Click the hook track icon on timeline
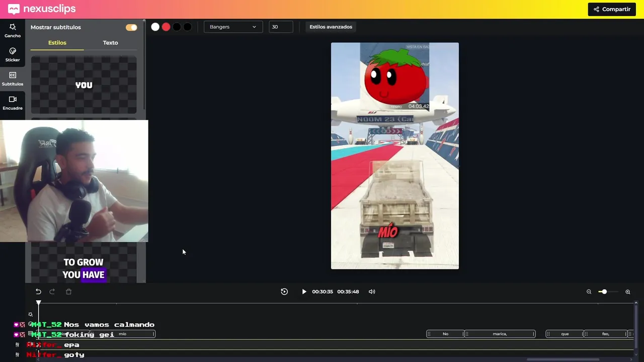This screenshot has width=644, height=362. 31,315
